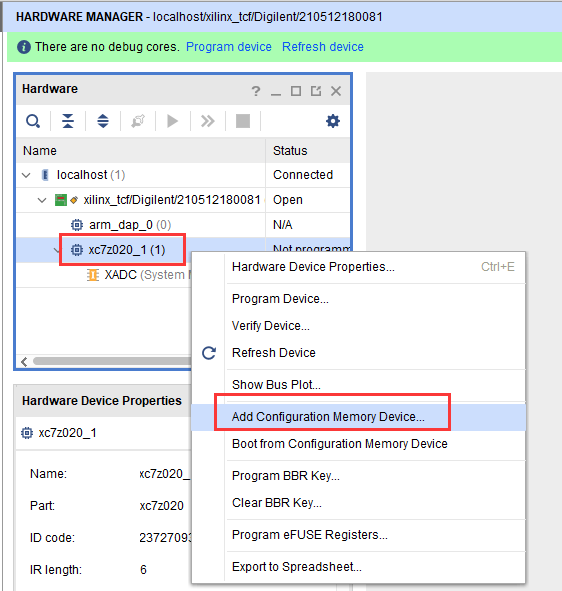This screenshot has height=591, width=562.
Task: Click the Name: property label
Action: pos(48,474)
